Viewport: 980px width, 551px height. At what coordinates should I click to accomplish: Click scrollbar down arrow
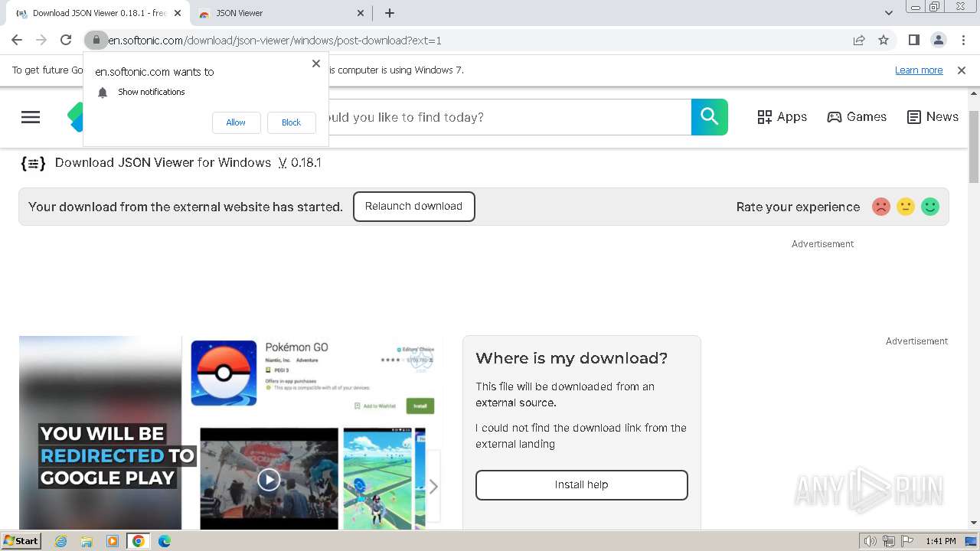(x=974, y=523)
